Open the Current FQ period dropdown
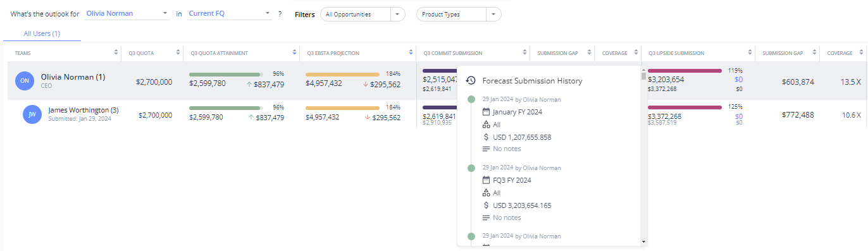This screenshot has width=868, height=251. coord(230,13)
